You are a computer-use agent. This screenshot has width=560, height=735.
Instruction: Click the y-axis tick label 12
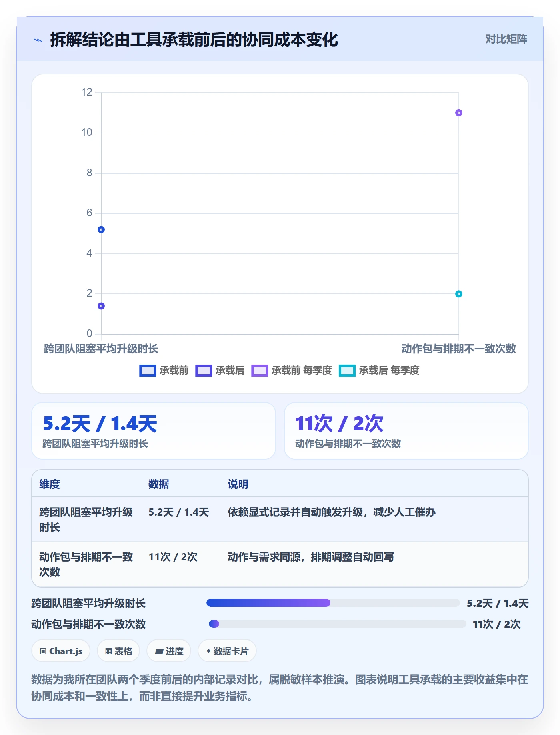click(x=87, y=92)
